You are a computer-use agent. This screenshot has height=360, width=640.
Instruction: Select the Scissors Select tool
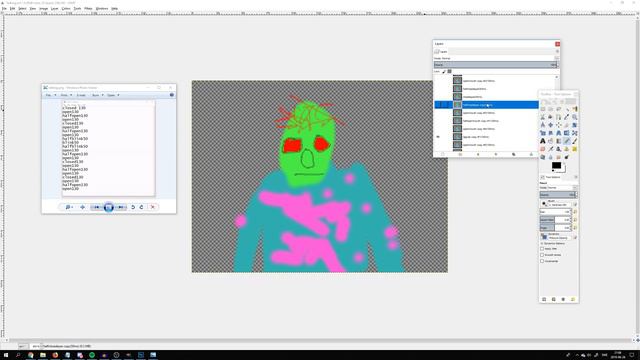point(542,117)
